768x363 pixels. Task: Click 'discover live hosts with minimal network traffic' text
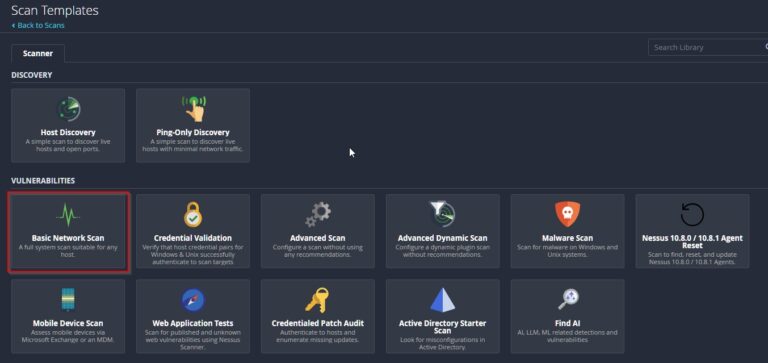tap(193, 145)
